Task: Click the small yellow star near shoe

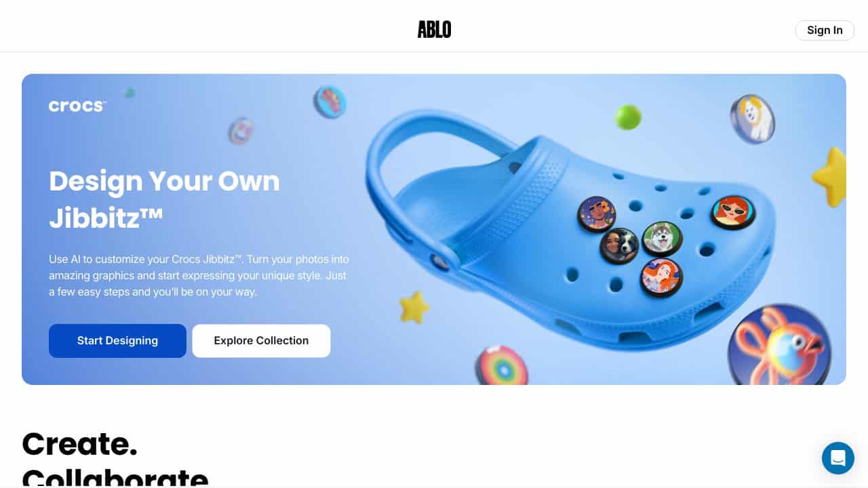Action: 414,307
